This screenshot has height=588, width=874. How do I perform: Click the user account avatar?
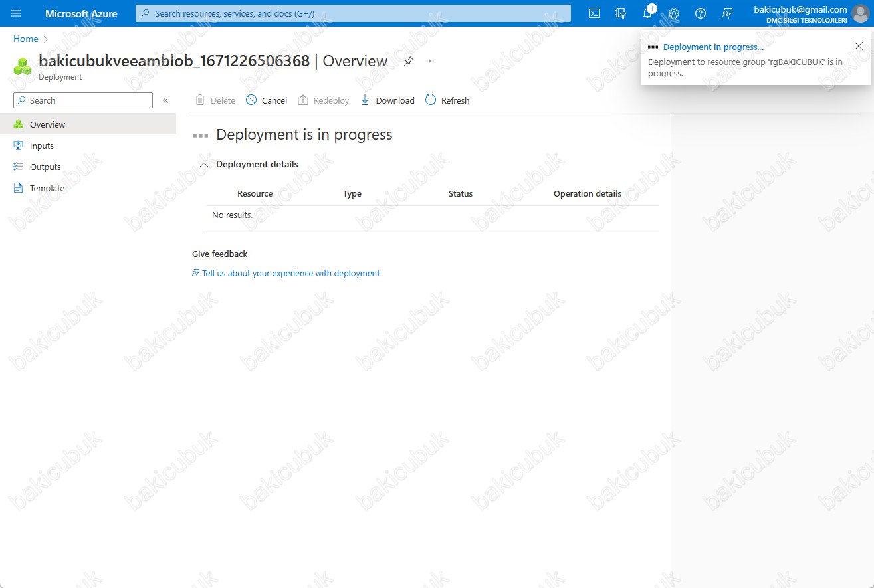(x=859, y=13)
